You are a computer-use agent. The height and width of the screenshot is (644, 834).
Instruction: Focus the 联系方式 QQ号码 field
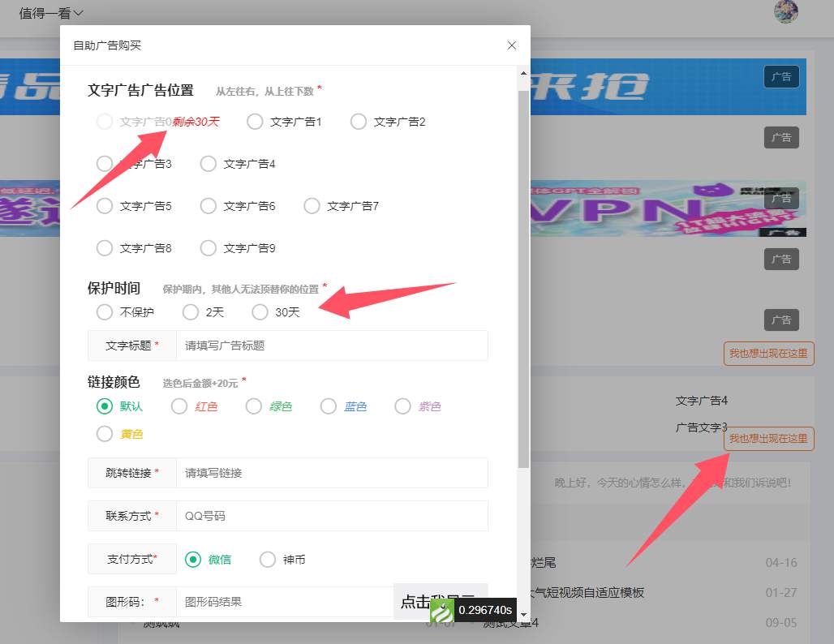[x=332, y=516]
